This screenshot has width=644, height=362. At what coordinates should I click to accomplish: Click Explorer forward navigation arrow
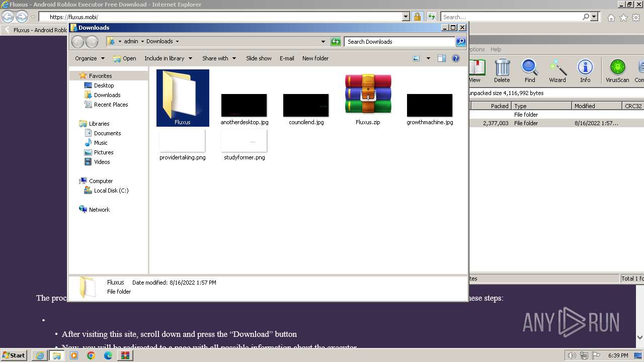[x=92, y=42]
